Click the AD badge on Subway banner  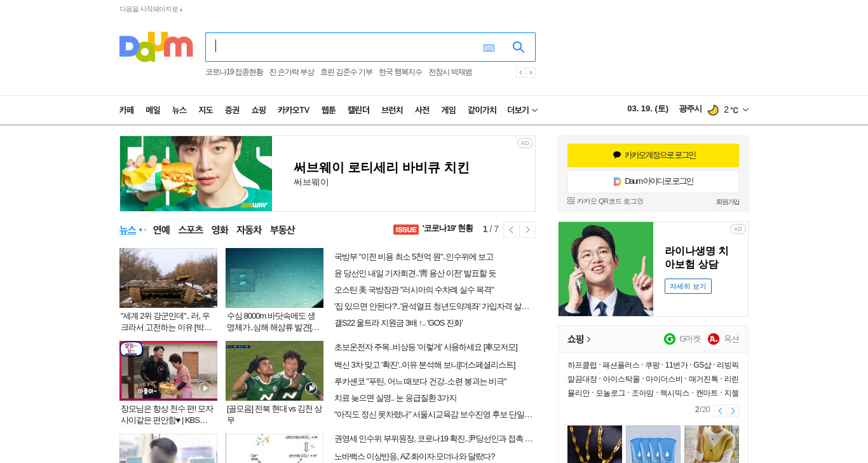(525, 143)
